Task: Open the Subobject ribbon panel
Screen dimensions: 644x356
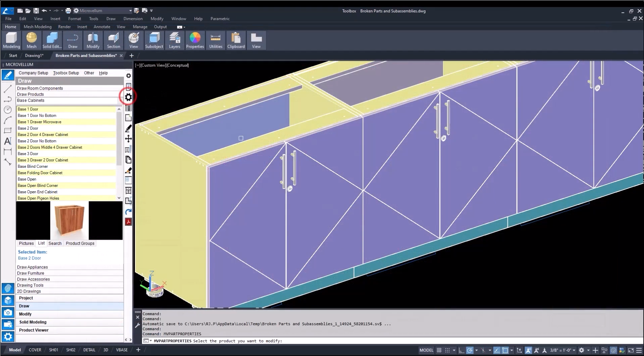Action: (154, 40)
